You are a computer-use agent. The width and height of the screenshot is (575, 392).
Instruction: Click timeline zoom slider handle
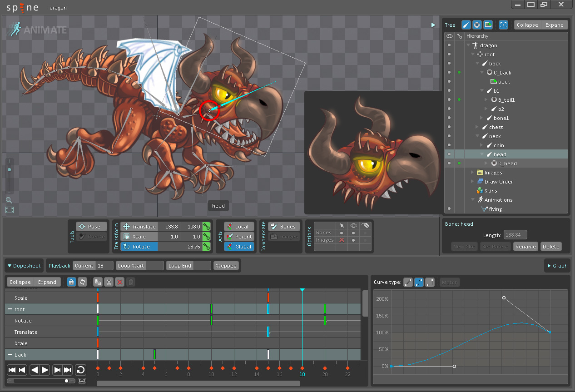66,381
